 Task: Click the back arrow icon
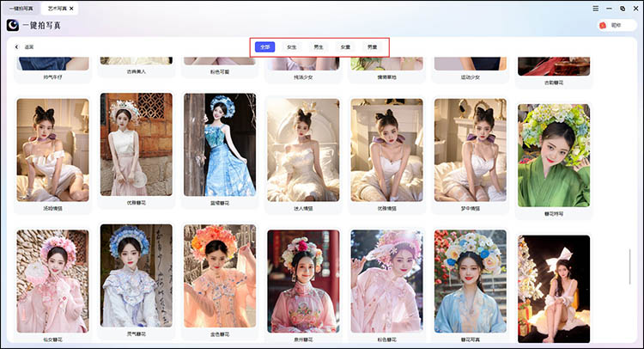click(17, 46)
